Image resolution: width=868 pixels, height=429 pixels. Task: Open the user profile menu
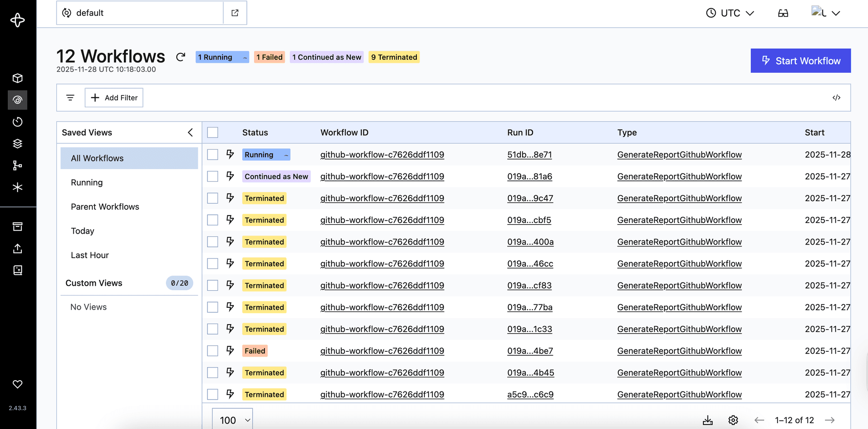click(826, 13)
